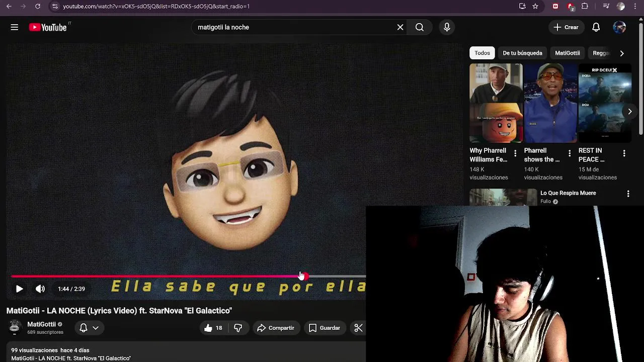Go back in browser history
Viewport: 644px width, 362px height.
click(9, 6)
